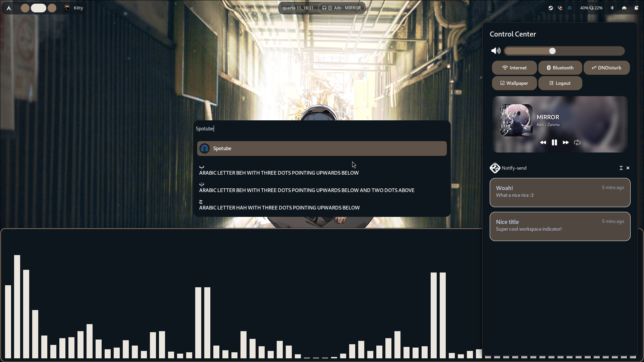Click the MIRROR album cover thumbnail

[x=516, y=120]
